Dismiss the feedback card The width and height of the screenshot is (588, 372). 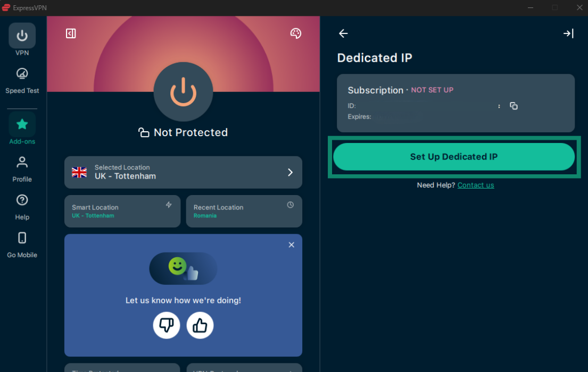[291, 245]
